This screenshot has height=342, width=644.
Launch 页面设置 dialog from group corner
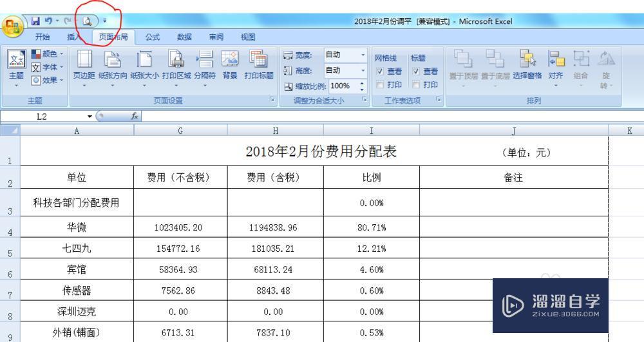272,99
